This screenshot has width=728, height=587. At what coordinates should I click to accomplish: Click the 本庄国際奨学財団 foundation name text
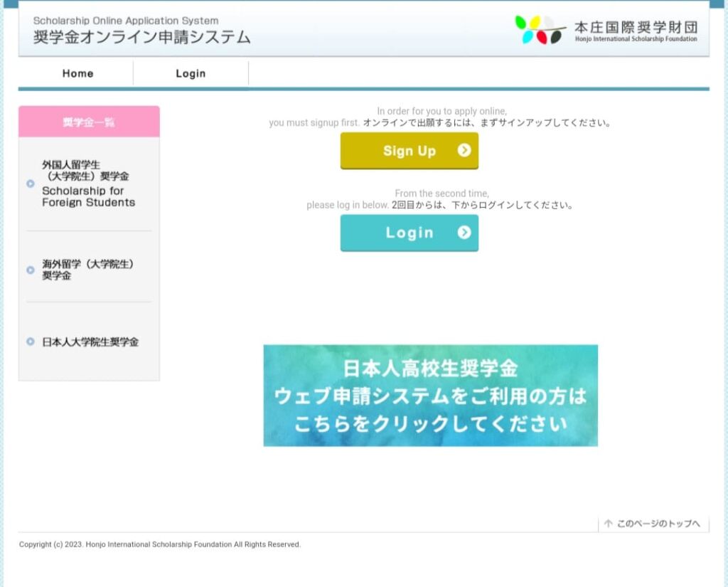636,27
